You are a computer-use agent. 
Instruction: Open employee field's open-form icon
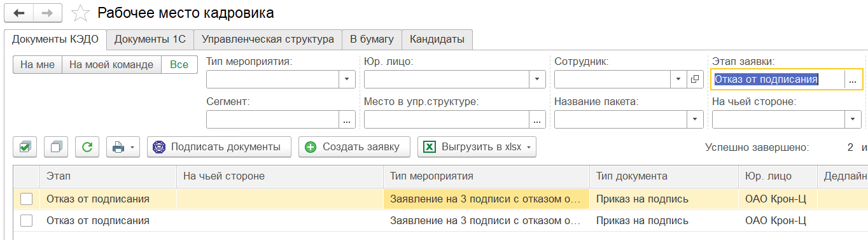tap(694, 80)
